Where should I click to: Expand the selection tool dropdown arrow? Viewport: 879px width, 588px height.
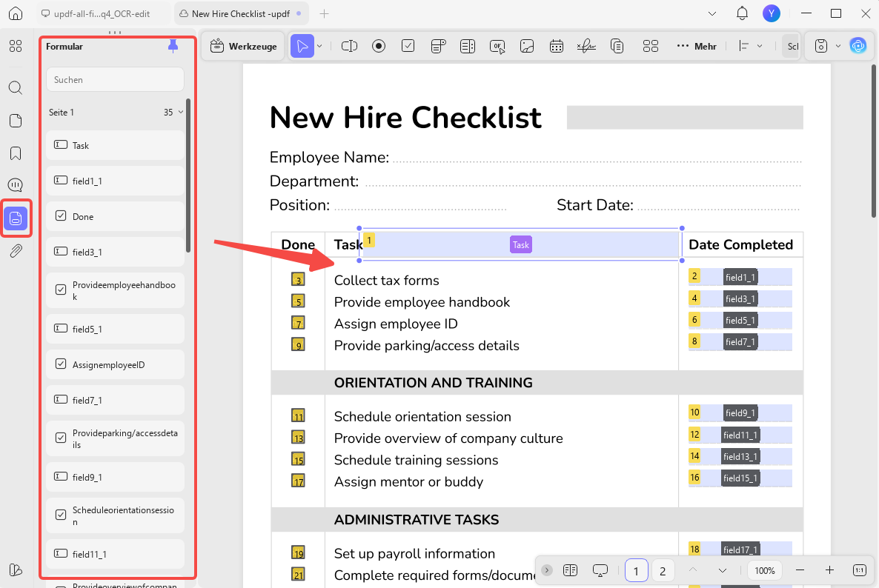(319, 46)
